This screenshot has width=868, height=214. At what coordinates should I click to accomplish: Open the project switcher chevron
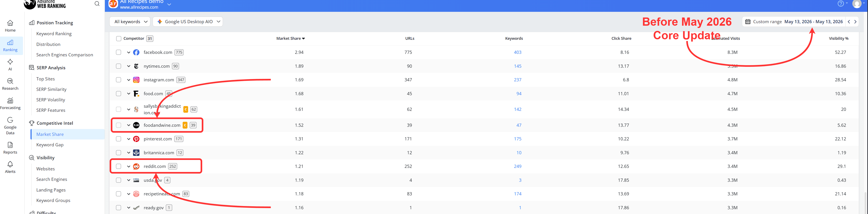[169, 4]
